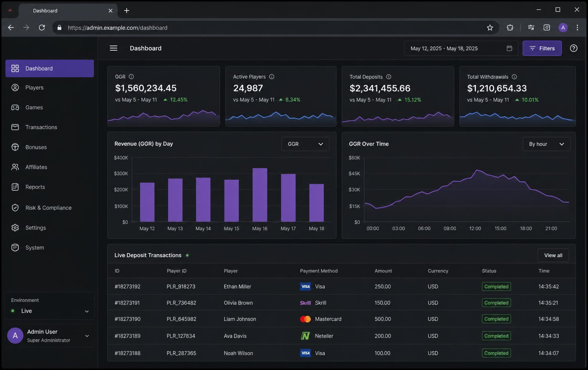Open the By hour dropdown
This screenshot has width=588, height=370.
[x=546, y=144]
